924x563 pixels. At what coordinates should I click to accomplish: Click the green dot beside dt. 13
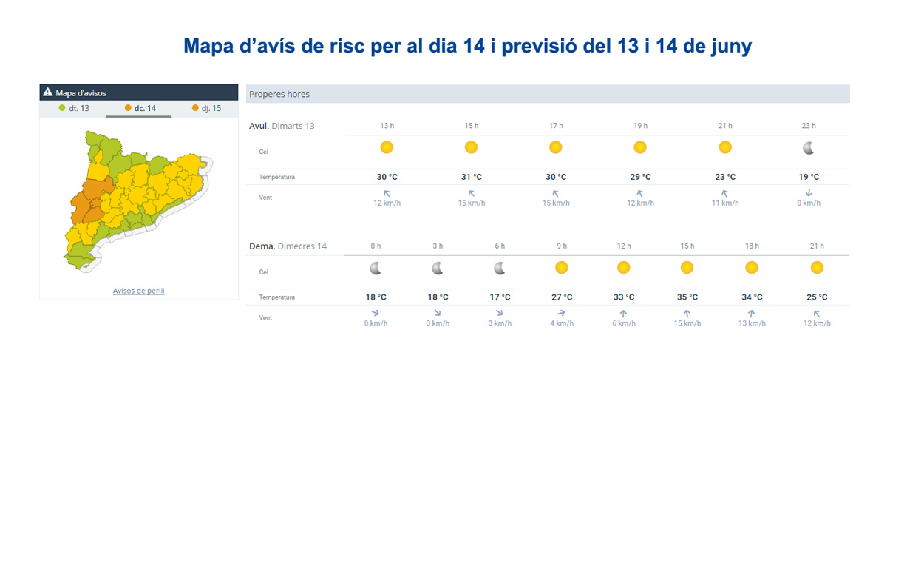tap(62, 109)
